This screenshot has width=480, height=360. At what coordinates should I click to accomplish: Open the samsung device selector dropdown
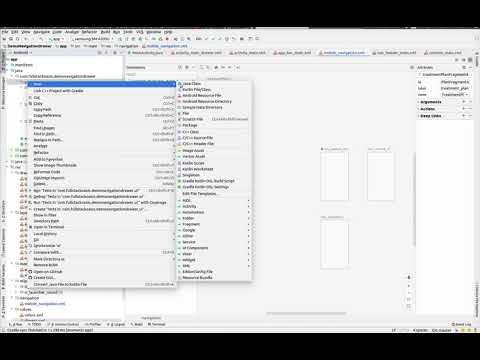[93, 39]
